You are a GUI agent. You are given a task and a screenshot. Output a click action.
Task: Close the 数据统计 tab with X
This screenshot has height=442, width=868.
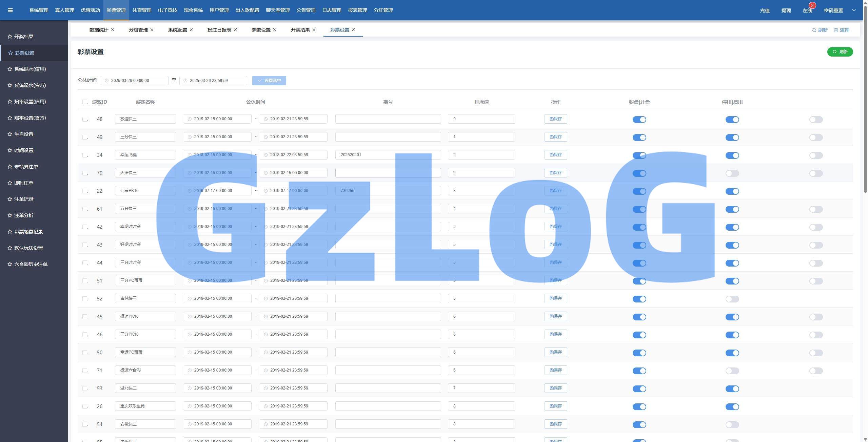113,30
